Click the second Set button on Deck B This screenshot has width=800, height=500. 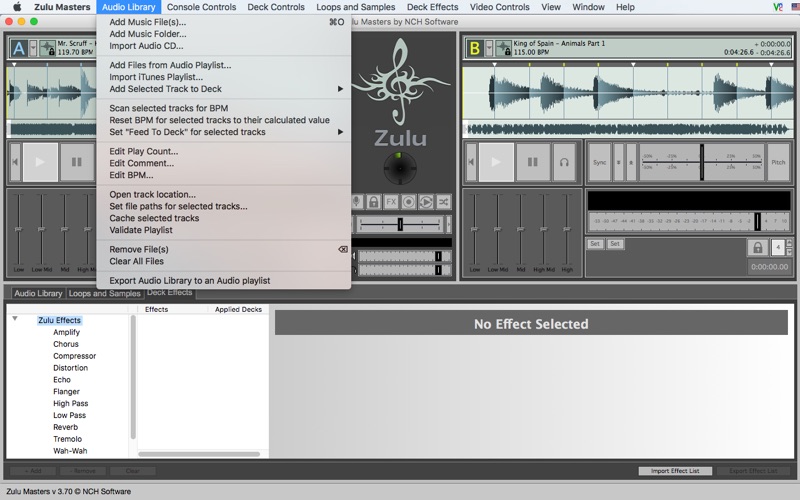pyautogui.click(x=615, y=244)
